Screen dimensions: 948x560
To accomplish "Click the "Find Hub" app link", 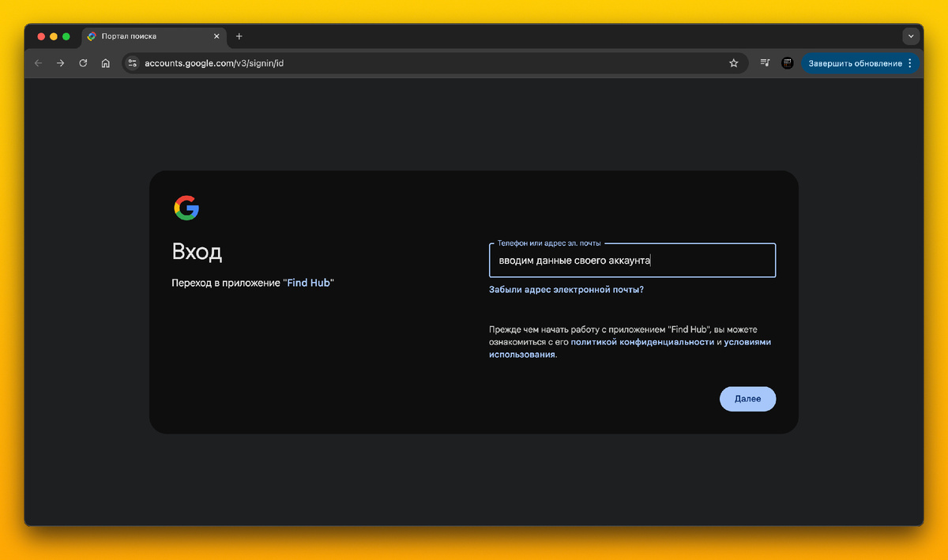I will [x=308, y=283].
